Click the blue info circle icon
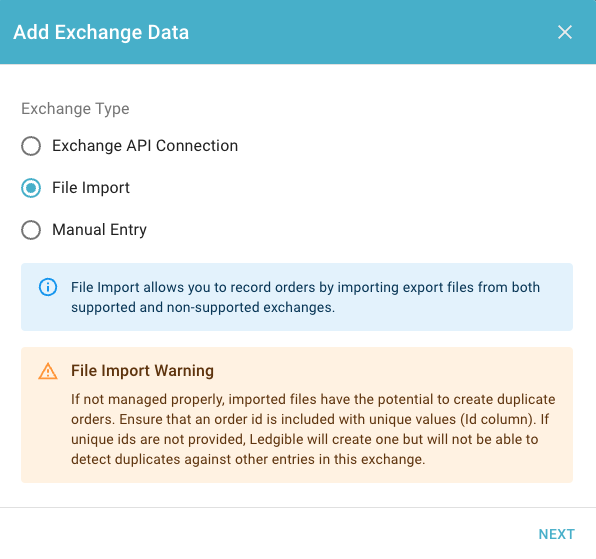The width and height of the screenshot is (596, 559). [48, 287]
